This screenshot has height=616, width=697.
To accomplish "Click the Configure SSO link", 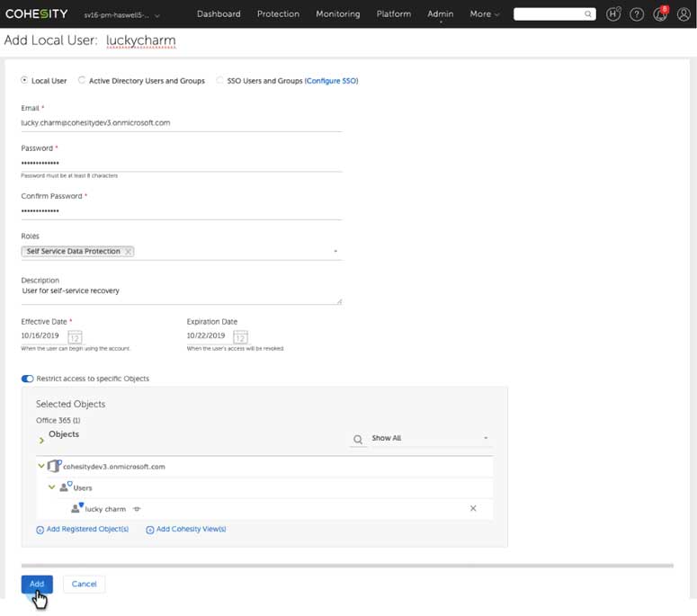I will [331, 81].
